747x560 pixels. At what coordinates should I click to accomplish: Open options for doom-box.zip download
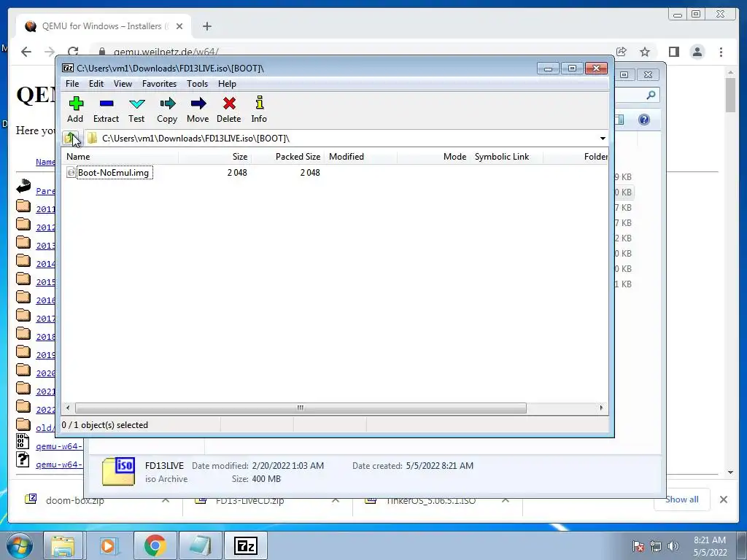166,500
